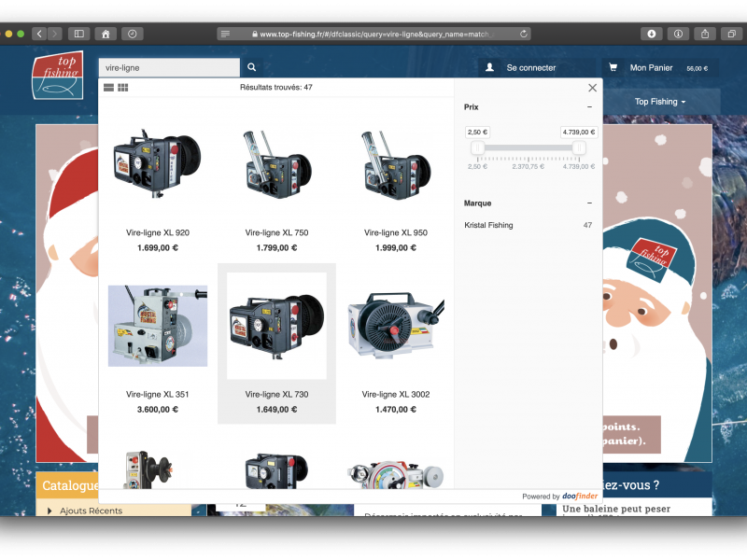This screenshot has height=560, width=747.
Task: Switch results to grid view
Action: point(123,88)
